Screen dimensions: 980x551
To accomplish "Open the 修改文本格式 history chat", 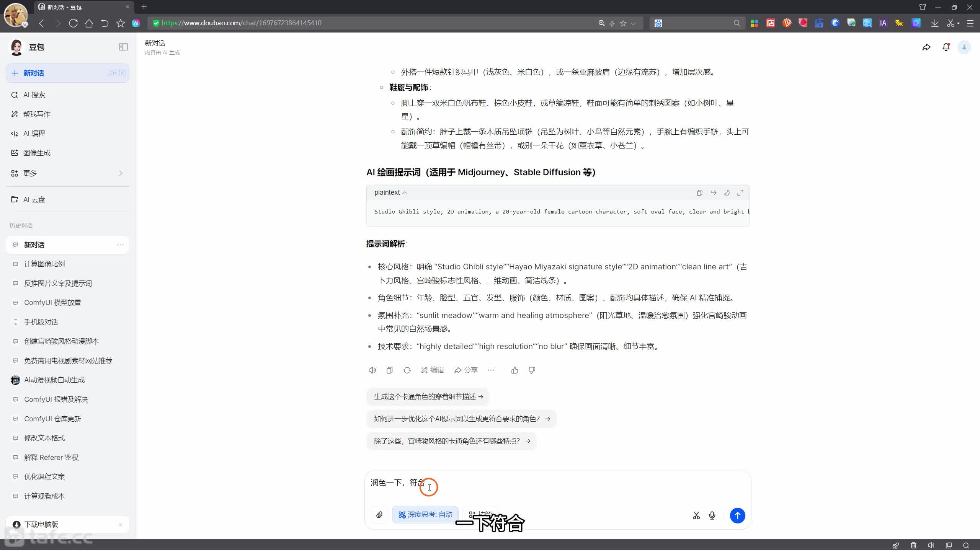I will coord(67,438).
